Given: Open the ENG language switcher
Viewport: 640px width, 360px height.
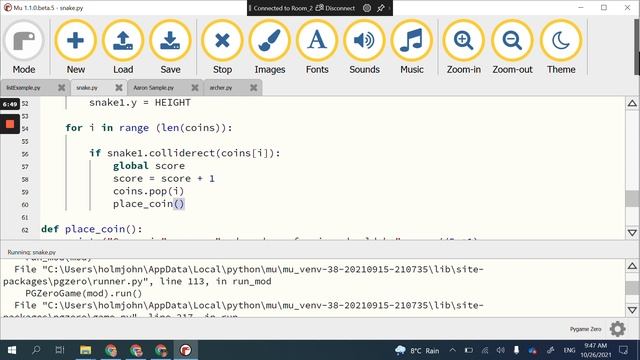Looking at the screenshot, I should 569,350.
